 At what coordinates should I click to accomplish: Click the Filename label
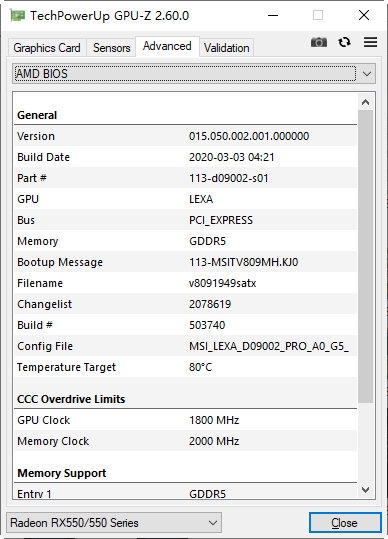(40, 283)
